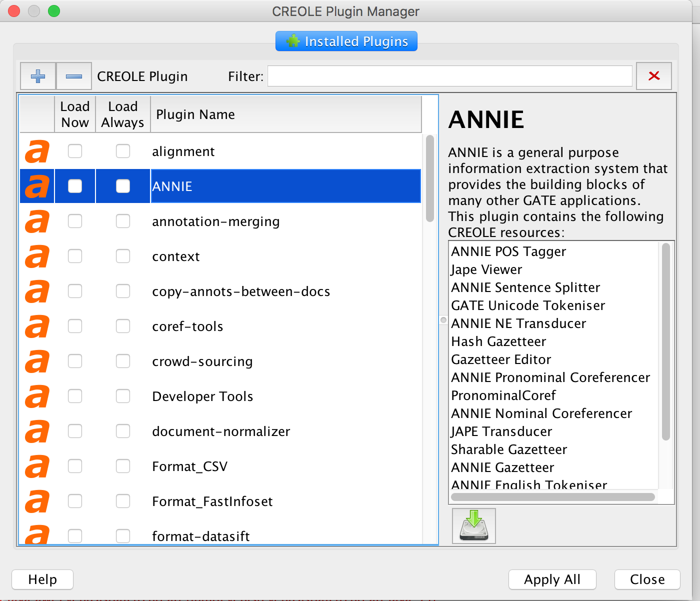The width and height of the screenshot is (700, 601).
Task: Tick Load Always for document-normalizer
Action: pyautogui.click(x=123, y=431)
